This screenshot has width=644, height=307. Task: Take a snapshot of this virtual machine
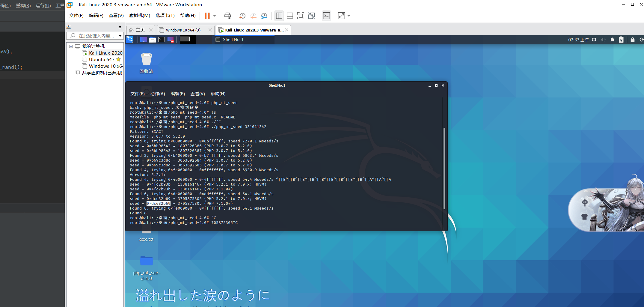click(x=242, y=16)
